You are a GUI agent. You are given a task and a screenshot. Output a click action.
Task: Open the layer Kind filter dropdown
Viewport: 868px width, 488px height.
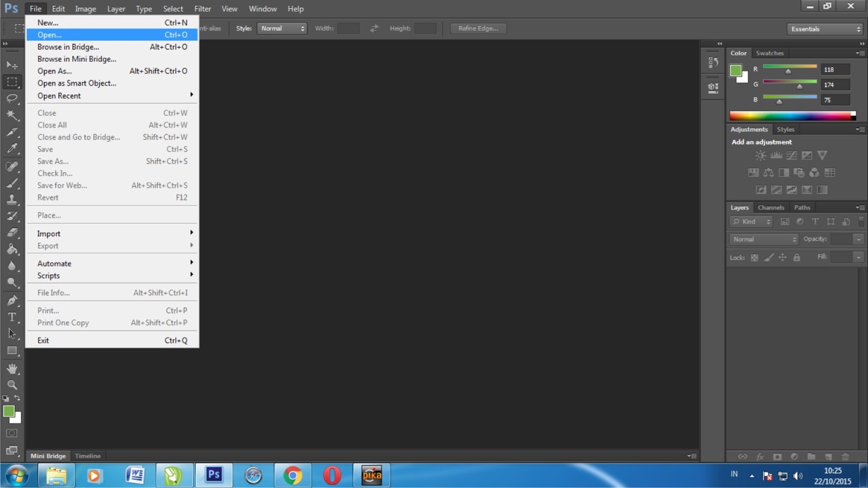pyautogui.click(x=751, y=221)
